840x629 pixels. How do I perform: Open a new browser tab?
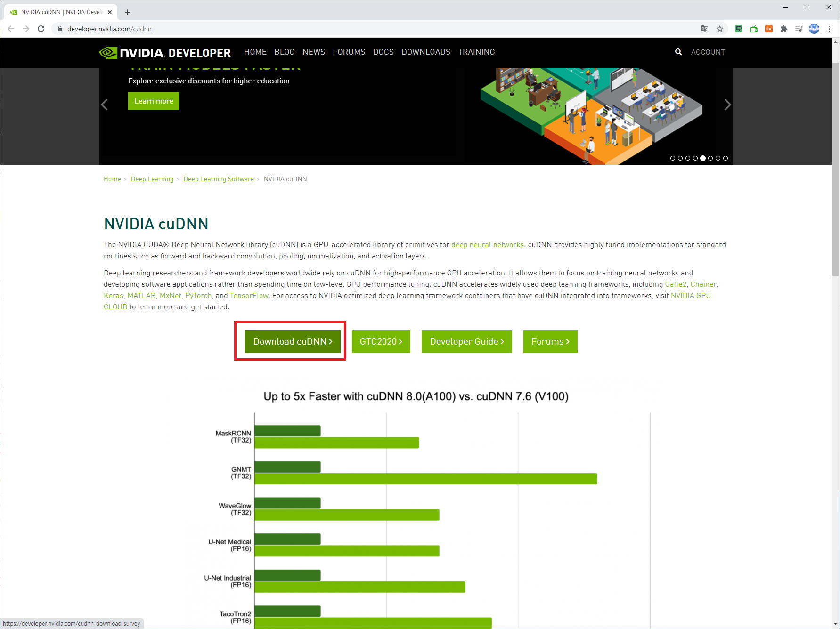coord(128,12)
